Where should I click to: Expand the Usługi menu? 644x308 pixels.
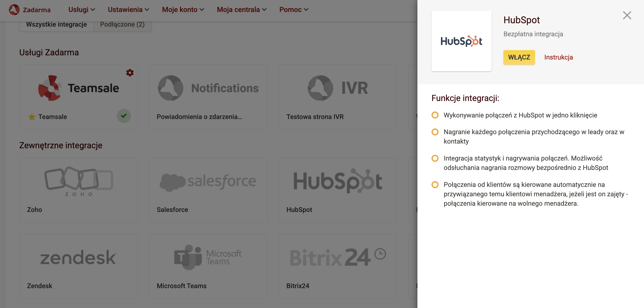[x=82, y=10]
